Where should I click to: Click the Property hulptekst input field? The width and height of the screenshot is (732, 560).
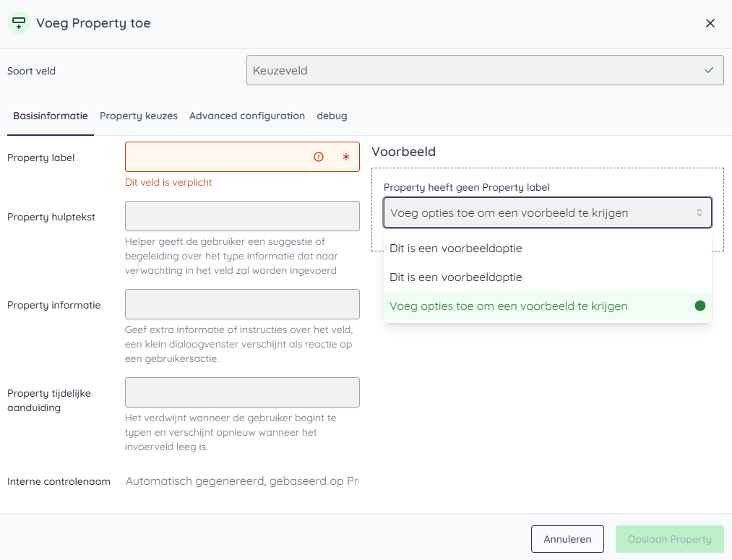click(242, 215)
